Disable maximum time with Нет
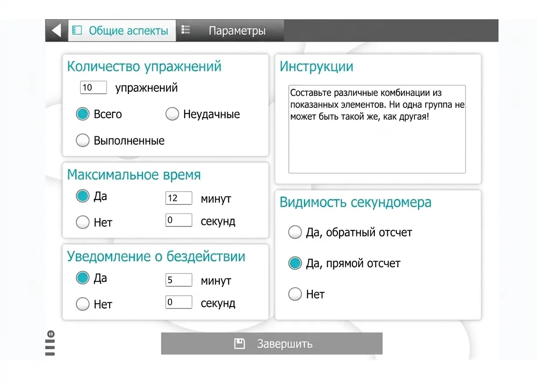 [83, 222]
